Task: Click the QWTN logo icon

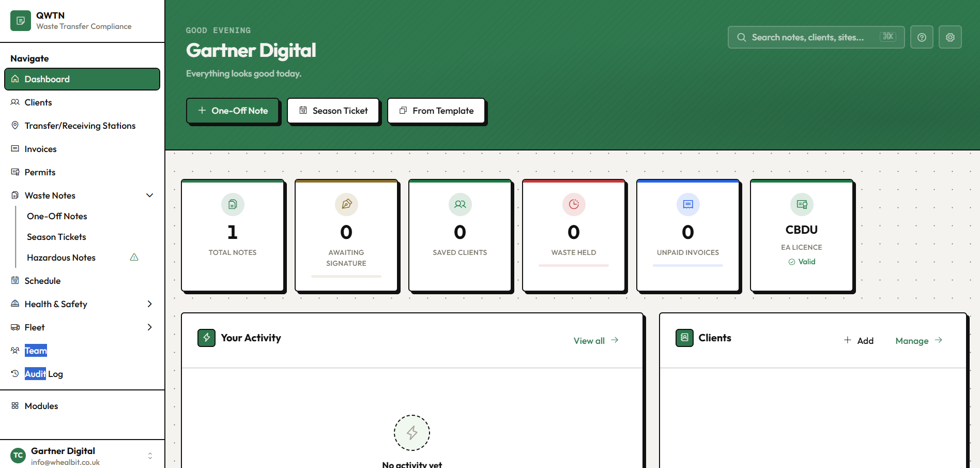Action: coord(21,21)
